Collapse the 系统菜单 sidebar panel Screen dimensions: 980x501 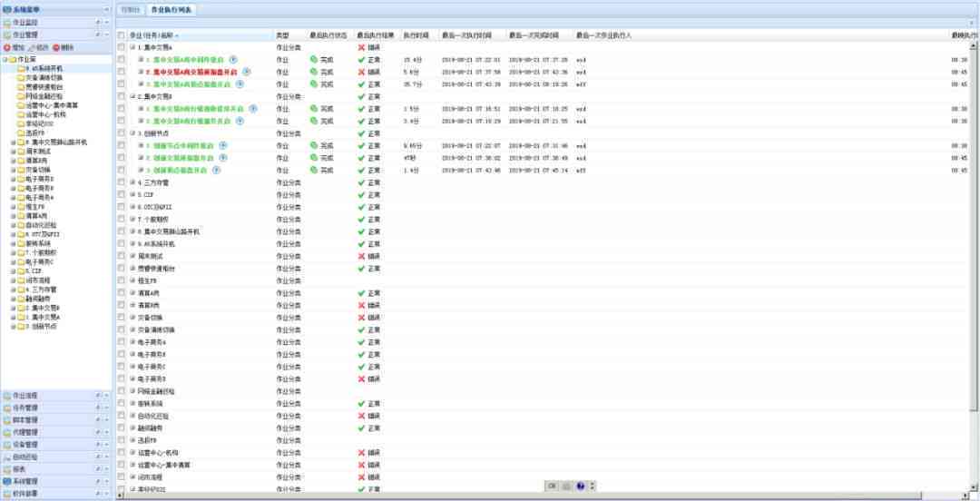[106, 10]
